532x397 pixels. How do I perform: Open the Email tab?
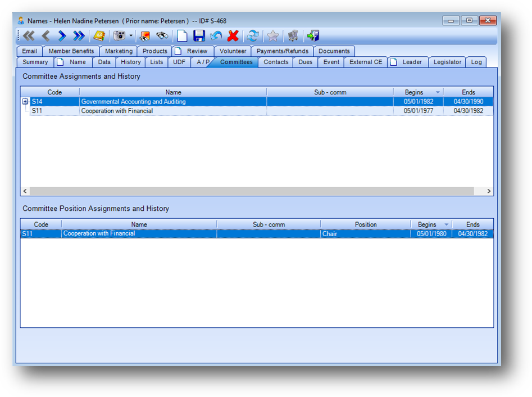tap(30, 51)
